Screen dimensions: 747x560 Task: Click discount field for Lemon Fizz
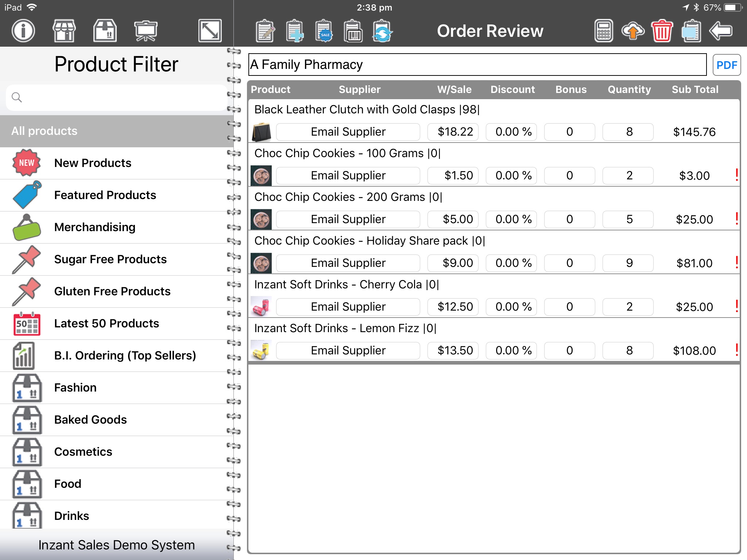point(511,350)
